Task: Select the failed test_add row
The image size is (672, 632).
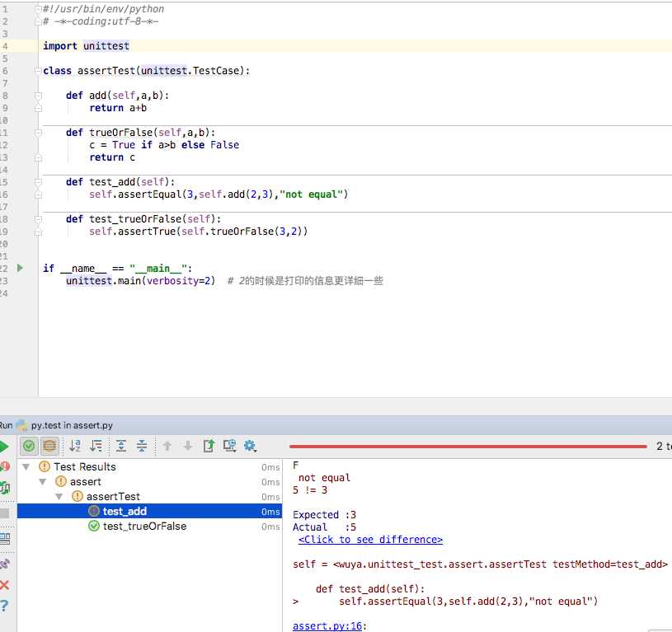Action: (149, 511)
